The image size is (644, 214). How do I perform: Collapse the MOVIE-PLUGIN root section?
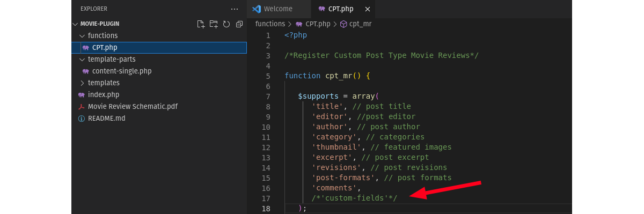tap(75, 24)
